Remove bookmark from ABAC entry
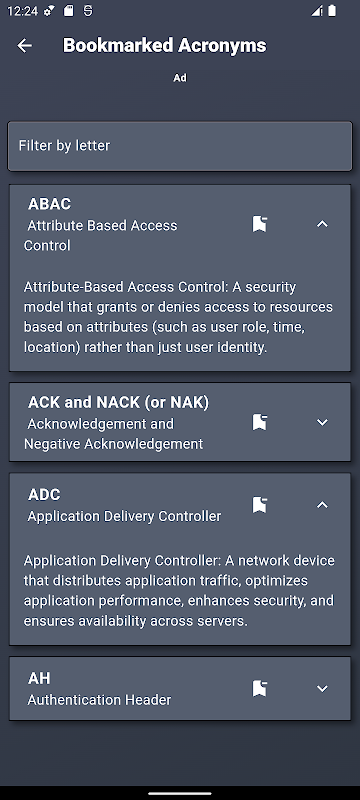Screen dimensions: 360x800 click(x=260, y=224)
